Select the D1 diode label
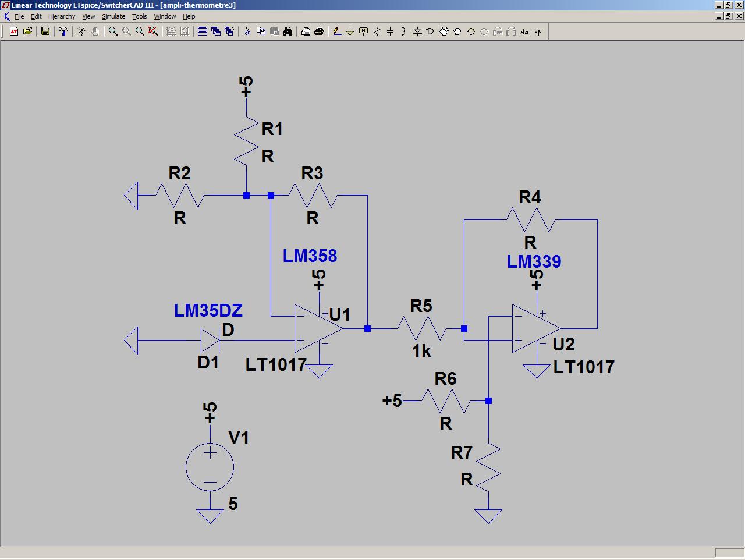This screenshot has width=745, height=560. pos(208,362)
